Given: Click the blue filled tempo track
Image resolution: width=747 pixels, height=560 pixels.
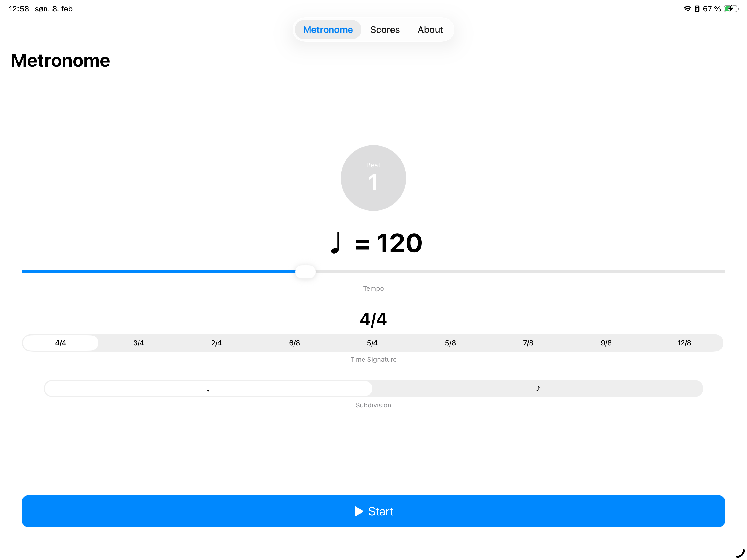Looking at the screenshot, I should pos(158,272).
